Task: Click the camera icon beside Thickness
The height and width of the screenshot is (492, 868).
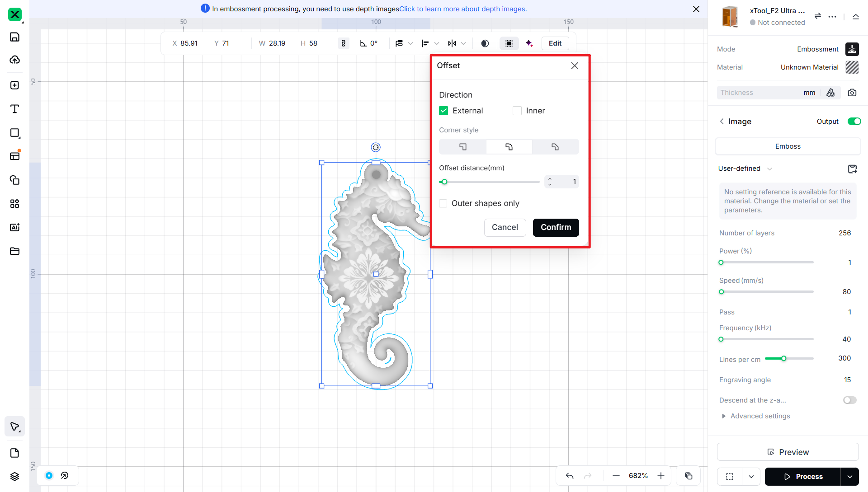Action: pyautogui.click(x=852, y=93)
